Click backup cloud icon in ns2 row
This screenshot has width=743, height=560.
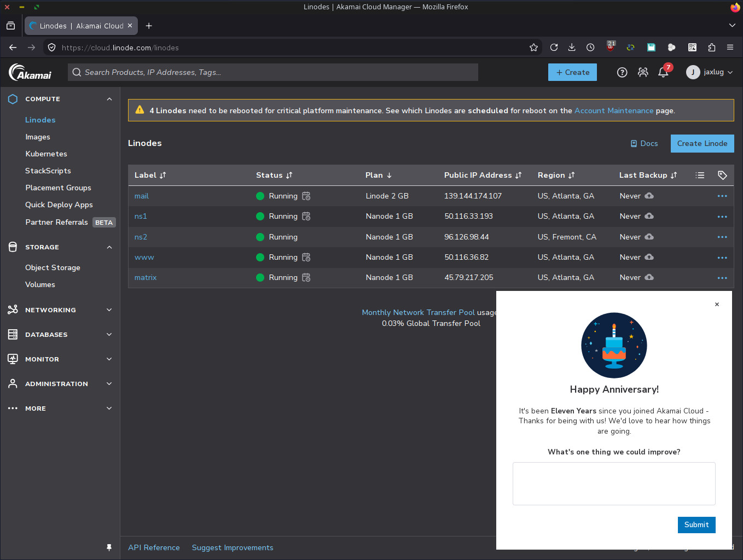pos(649,237)
